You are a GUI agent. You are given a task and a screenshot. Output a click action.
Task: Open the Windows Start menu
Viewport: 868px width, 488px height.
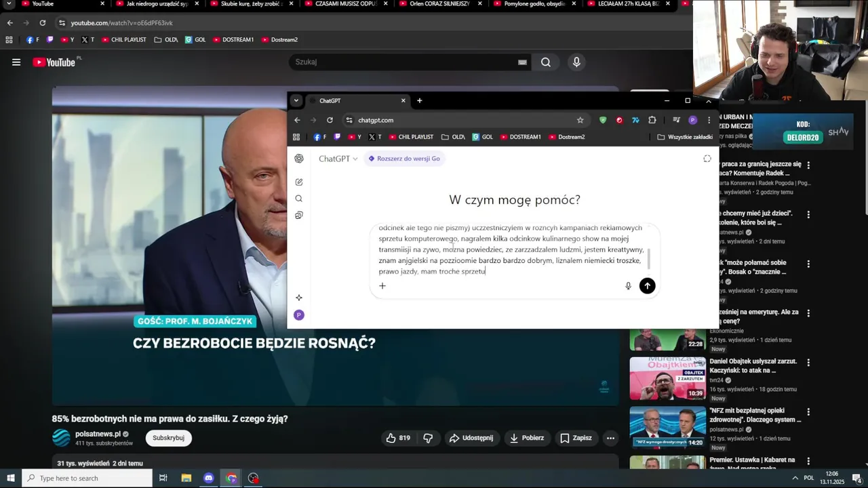pyautogui.click(x=11, y=479)
